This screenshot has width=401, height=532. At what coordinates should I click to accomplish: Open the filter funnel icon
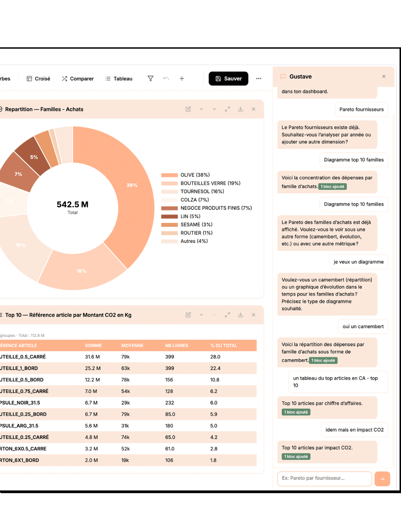pyautogui.click(x=150, y=78)
